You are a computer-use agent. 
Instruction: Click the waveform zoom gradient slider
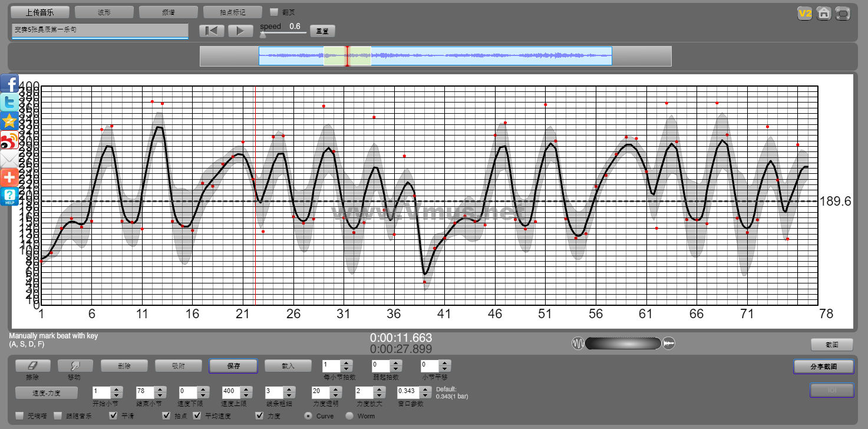tap(623, 344)
